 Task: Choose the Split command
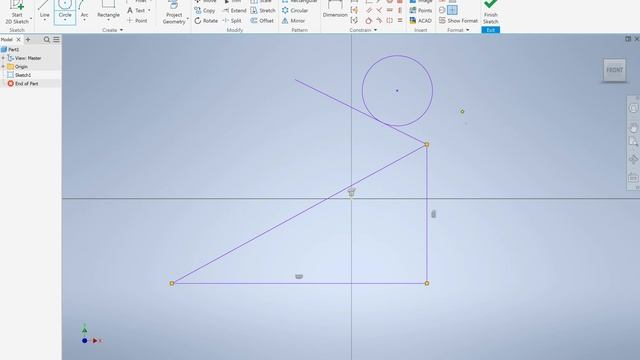232,20
